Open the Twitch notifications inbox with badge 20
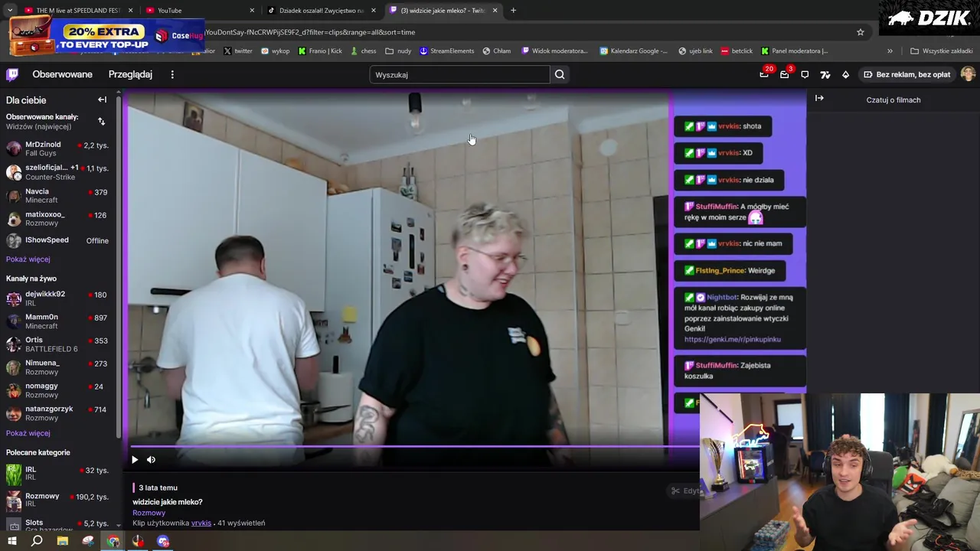 (764, 74)
